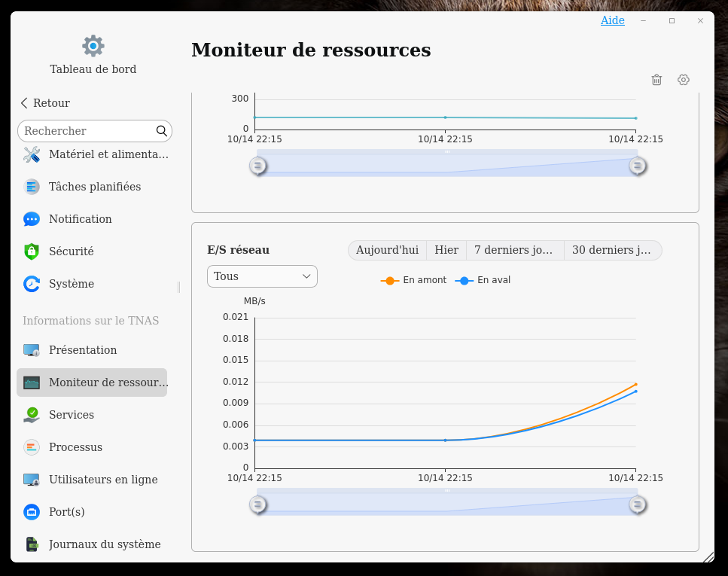Open the gear settings icon near trash
The image size is (728, 576).
coord(684,80)
